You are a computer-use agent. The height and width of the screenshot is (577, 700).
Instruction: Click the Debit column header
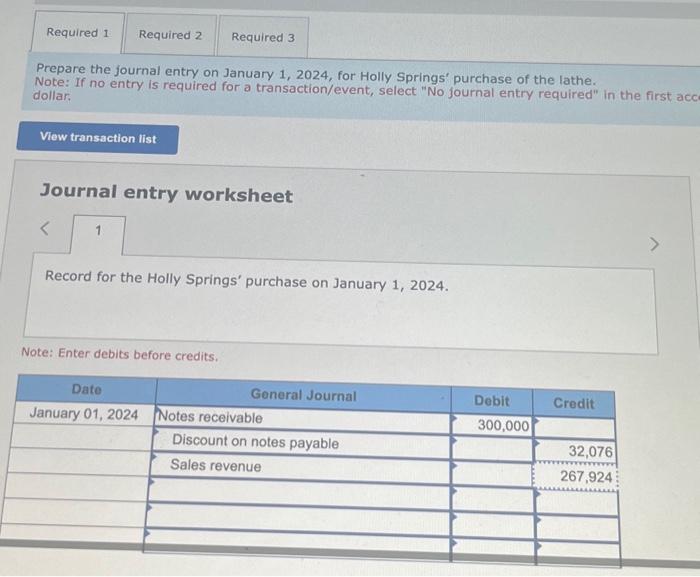pyautogui.click(x=492, y=401)
